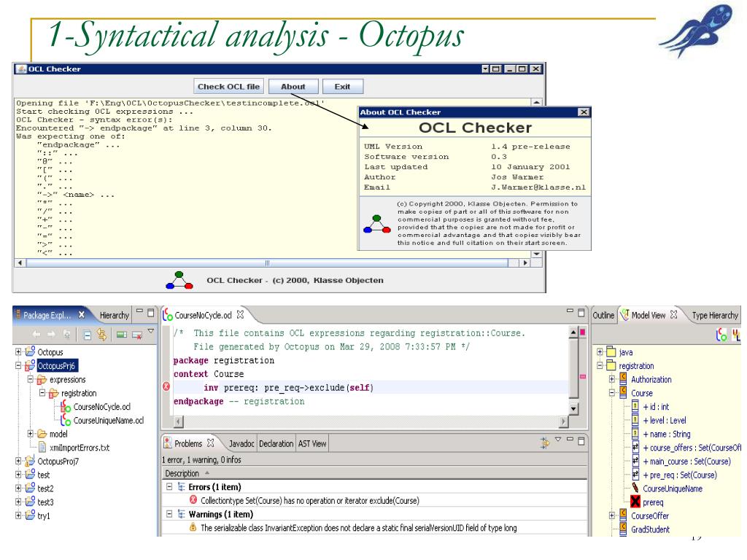Image resolution: width=747 pixels, height=560 pixels.
Task: Click right arrow of OCL output scrollbar
Action: coord(525,262)
